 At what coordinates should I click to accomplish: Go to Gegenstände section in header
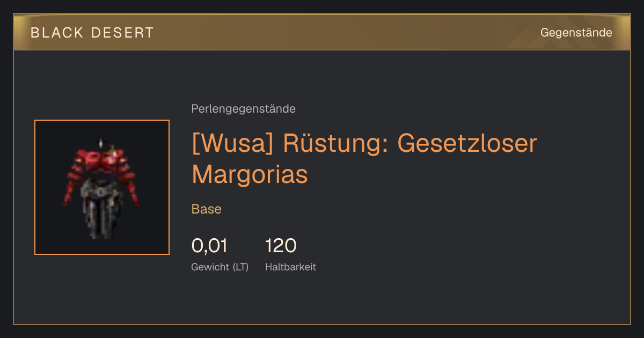coord(576,33)
